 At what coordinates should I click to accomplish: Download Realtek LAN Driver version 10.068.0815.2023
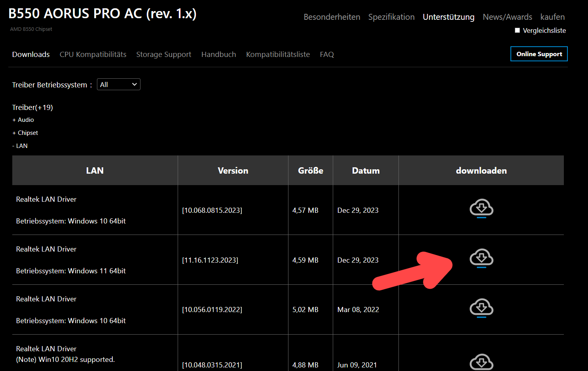(x=481, y=209)
